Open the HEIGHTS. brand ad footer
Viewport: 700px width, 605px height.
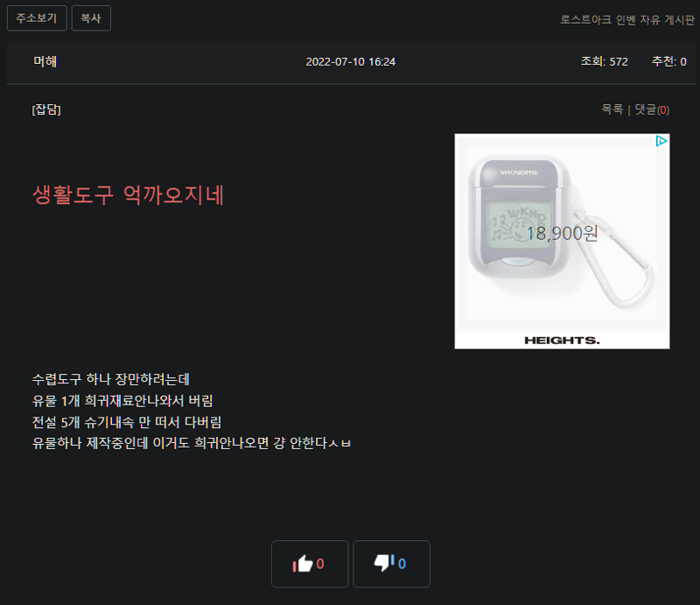562,340
